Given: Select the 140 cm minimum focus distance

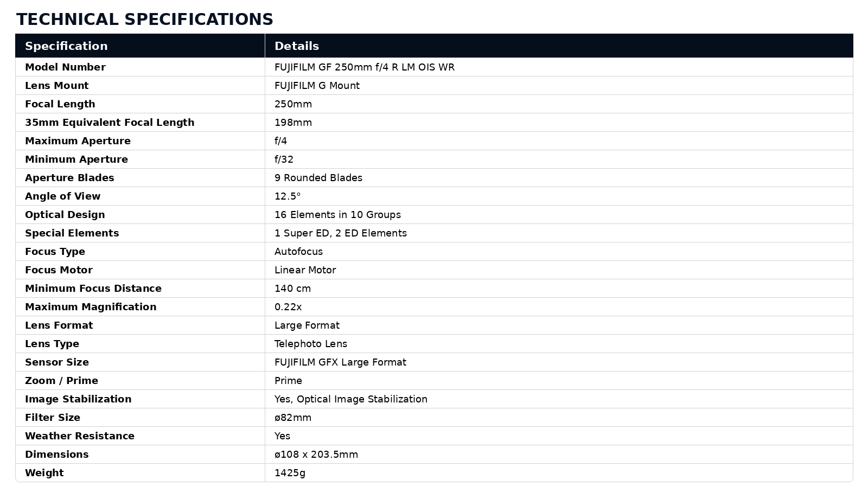Looking at the screenshot, I should [292, 289].
